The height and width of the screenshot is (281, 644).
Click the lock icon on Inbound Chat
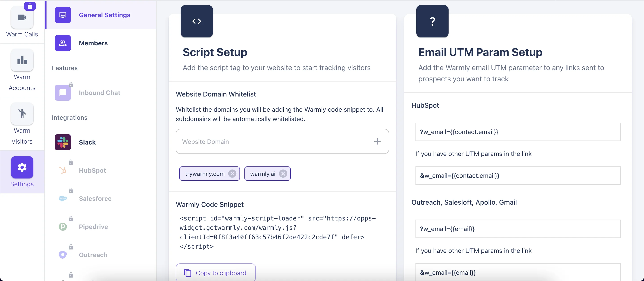point(71,85)
